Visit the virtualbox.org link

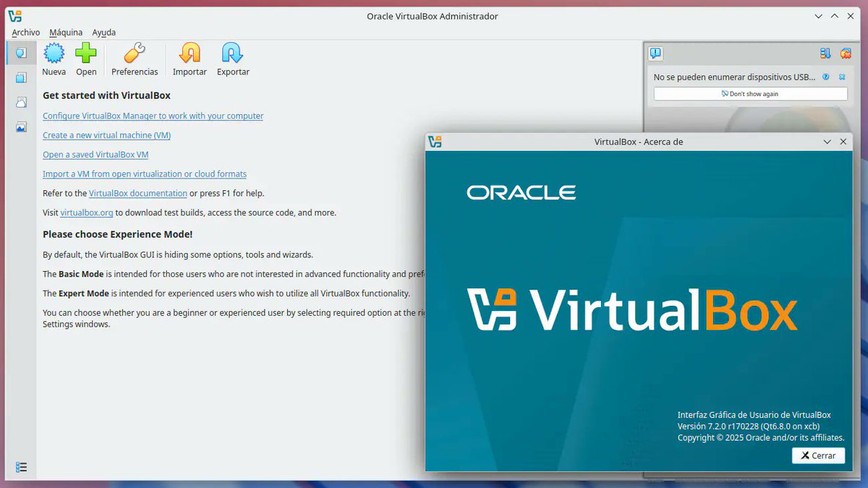coord(87,213)
